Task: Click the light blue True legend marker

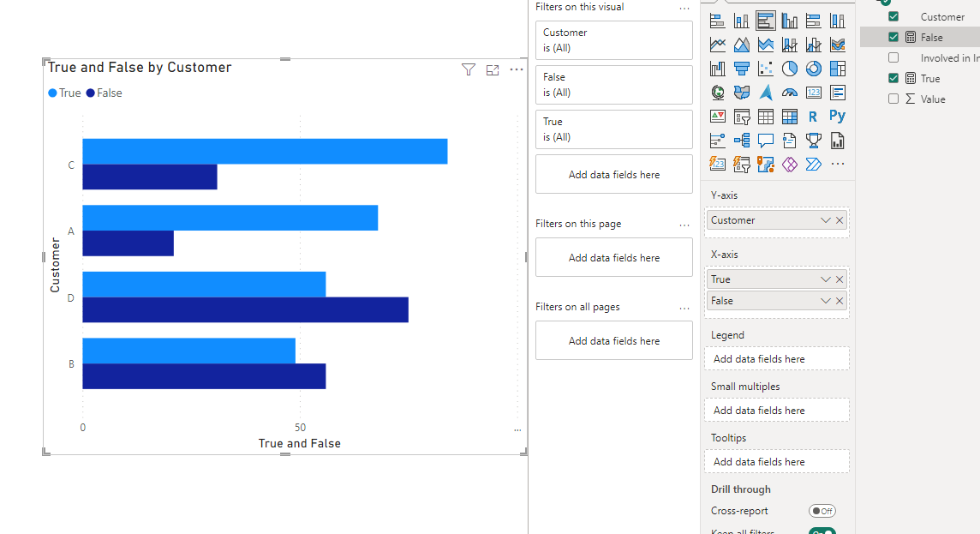Action: [52, 93]
